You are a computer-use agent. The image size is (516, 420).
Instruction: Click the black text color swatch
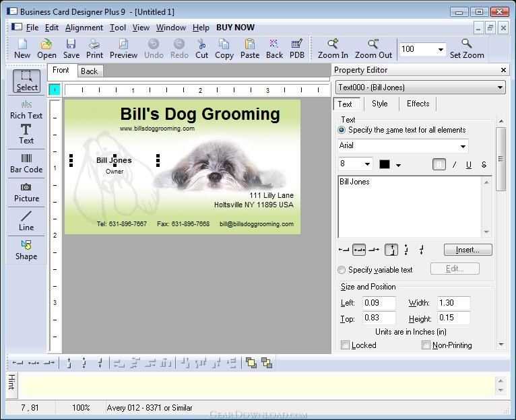[x=385, y=164]
